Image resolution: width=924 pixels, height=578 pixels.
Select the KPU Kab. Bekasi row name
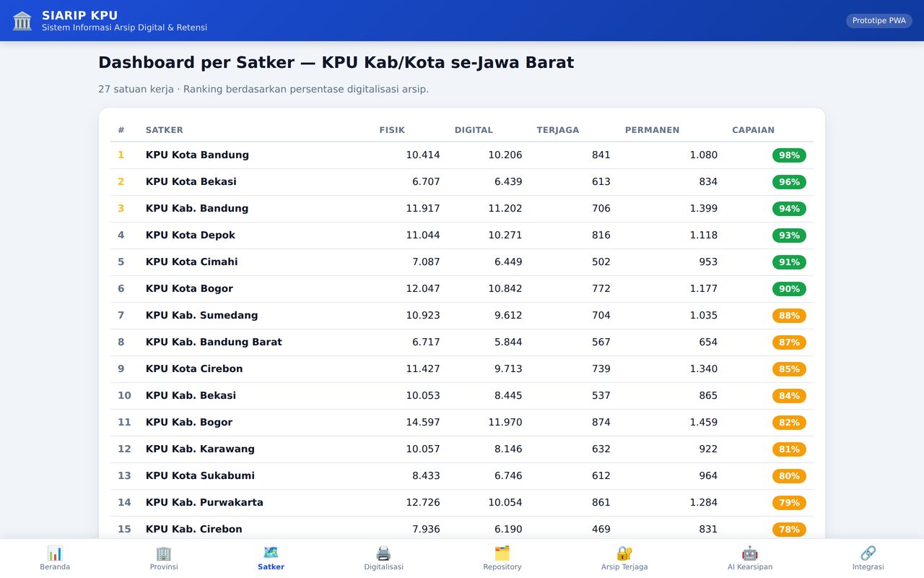click(x=191, y=396)
